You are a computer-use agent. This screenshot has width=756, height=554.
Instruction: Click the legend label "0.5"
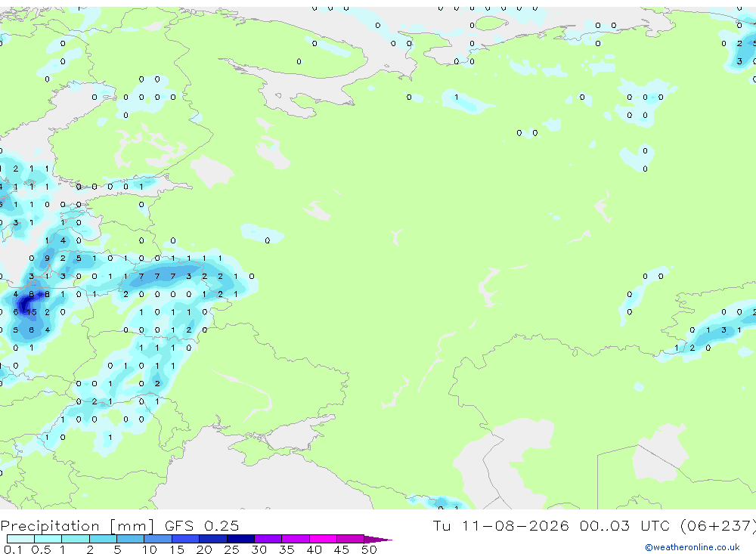[x=41, y=549]
